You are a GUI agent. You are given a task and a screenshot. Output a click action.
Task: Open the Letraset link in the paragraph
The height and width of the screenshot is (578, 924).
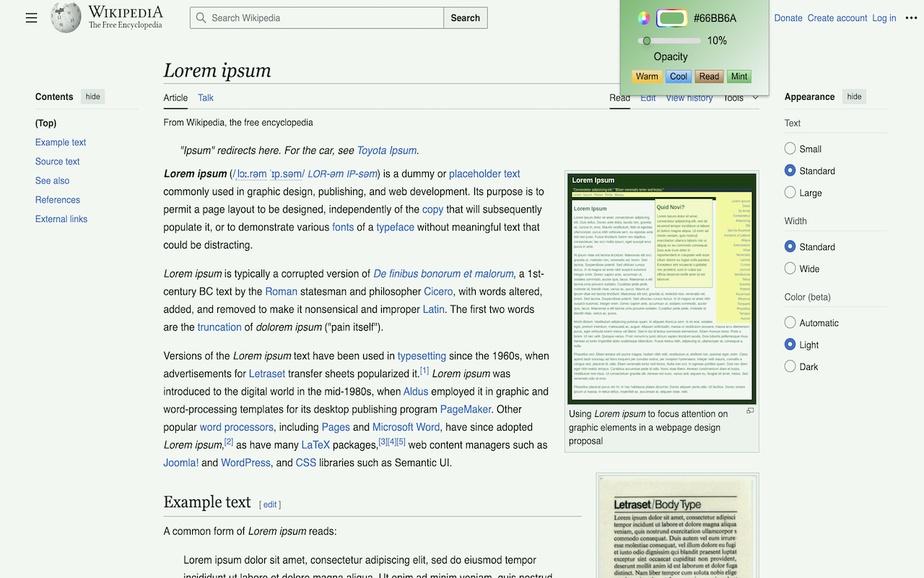tap(267, 374)
